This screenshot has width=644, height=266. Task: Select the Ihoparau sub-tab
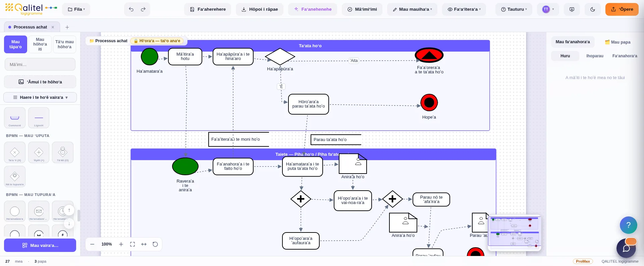[x=595, y=56]
